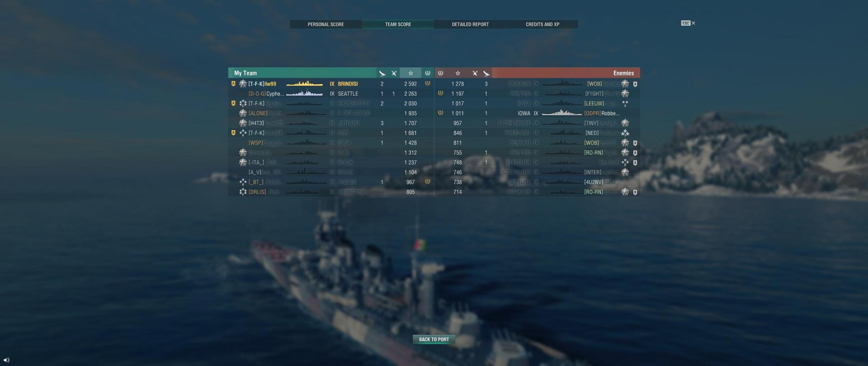Sort enemies by ships destroyed icon
Viewport: 868px width, 366px height.
[x=486, y=73]
